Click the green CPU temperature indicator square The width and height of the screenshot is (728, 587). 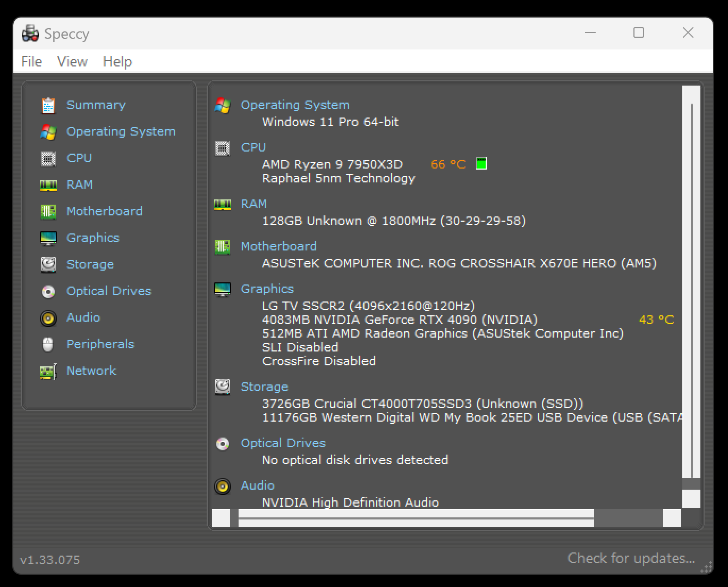point(481,163)
